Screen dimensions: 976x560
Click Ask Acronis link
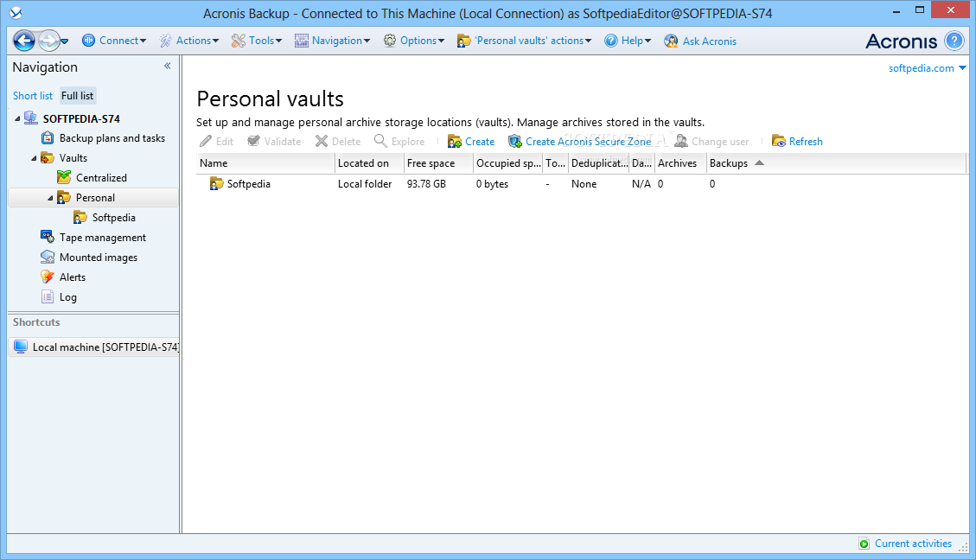point(700,41)
